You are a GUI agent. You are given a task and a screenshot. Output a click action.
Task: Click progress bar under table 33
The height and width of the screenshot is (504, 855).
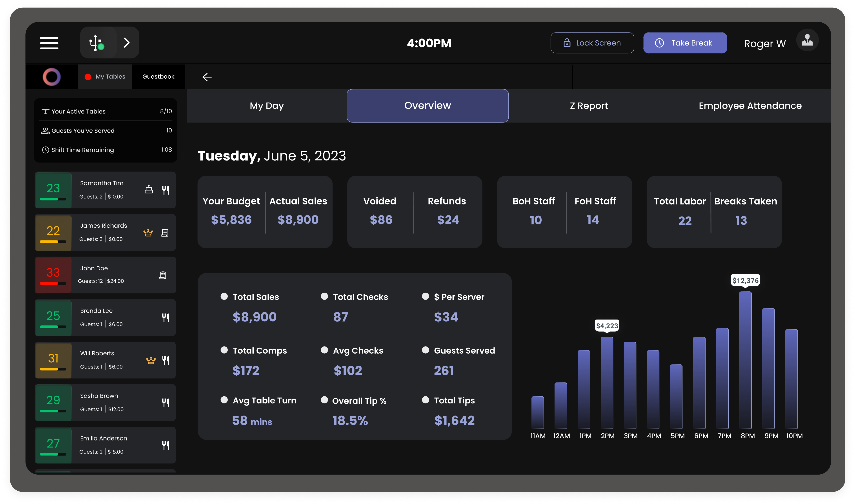tap(53, 283)
